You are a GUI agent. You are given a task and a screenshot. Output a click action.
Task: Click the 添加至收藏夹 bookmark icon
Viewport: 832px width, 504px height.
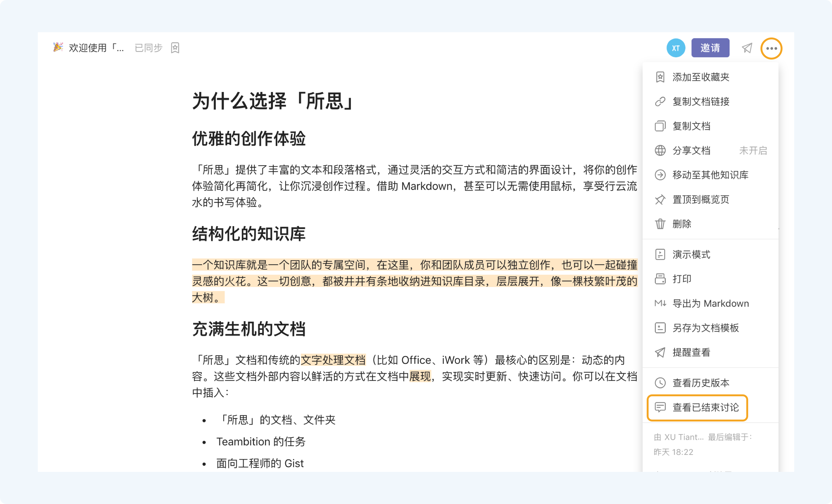[x=660, y=77]
